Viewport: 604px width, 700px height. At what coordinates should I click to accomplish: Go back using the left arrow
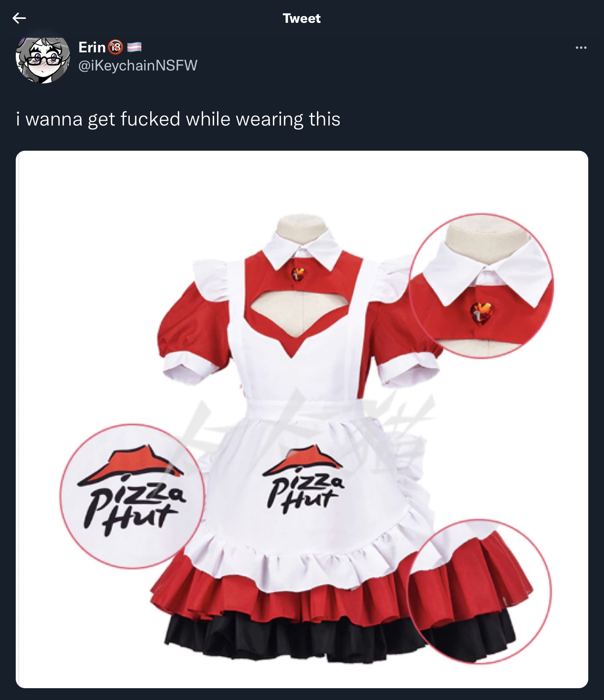[x=19, y=18]
